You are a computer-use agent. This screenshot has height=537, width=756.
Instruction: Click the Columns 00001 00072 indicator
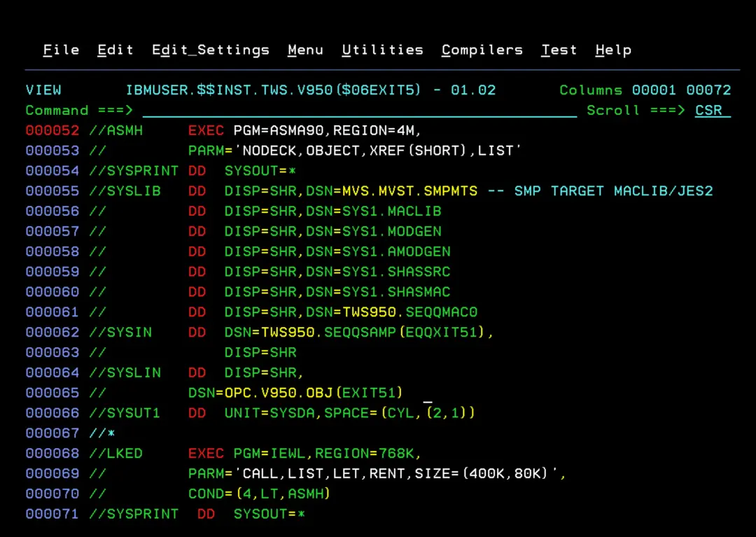click(645, 90)
